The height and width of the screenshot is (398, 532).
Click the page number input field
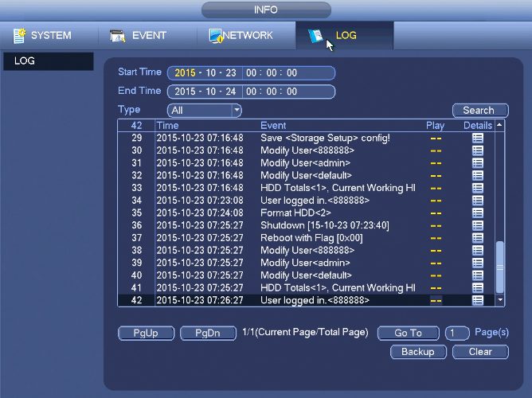[x=457, y=333]
